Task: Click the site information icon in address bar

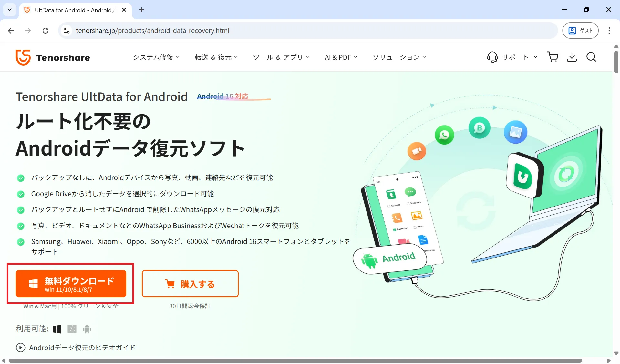Action: click(x=66, y=30)
